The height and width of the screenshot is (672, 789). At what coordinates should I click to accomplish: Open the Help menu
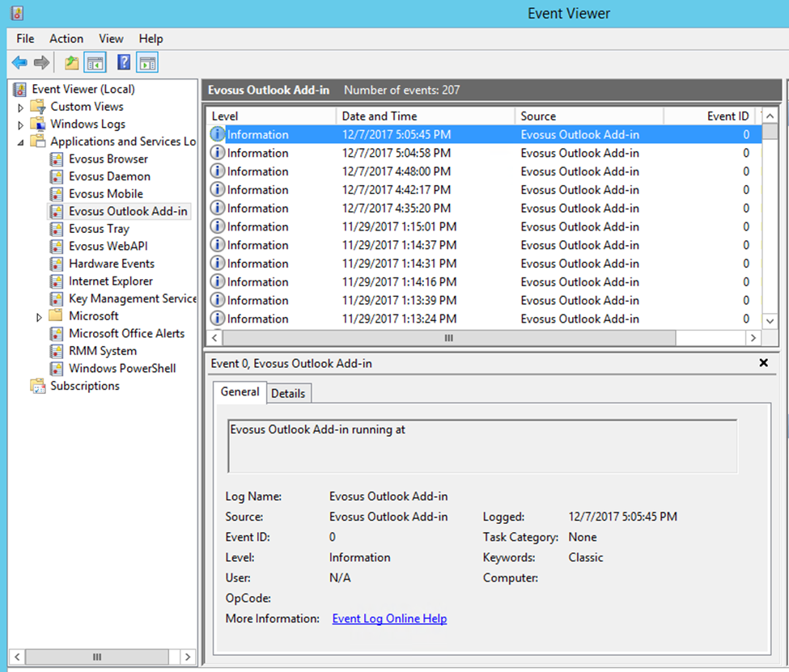[151, 39]
